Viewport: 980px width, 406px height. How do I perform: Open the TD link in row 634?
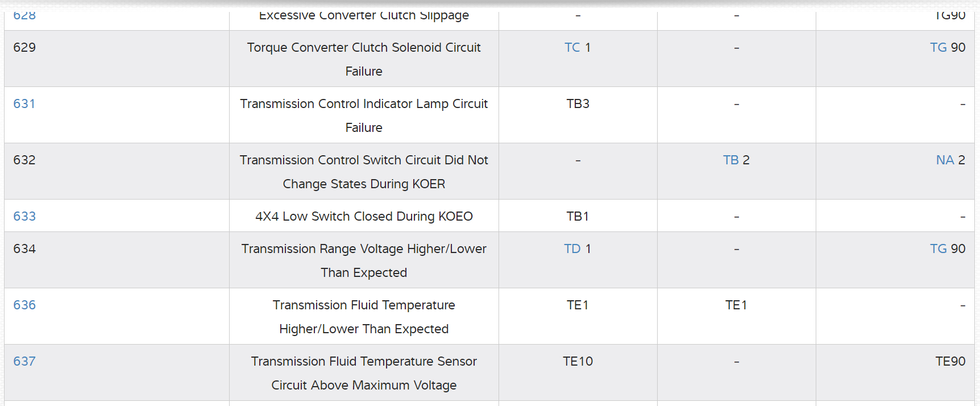point(572,248)
